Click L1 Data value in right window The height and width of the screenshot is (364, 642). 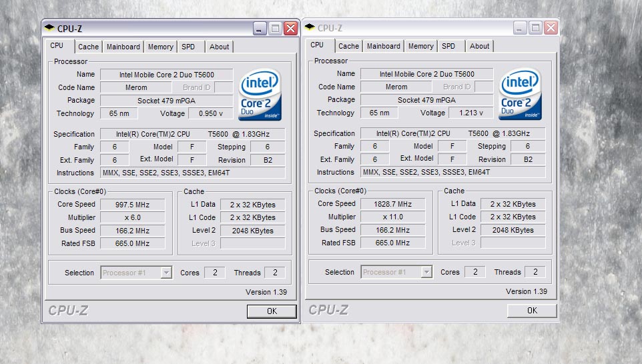click(513, 204)
